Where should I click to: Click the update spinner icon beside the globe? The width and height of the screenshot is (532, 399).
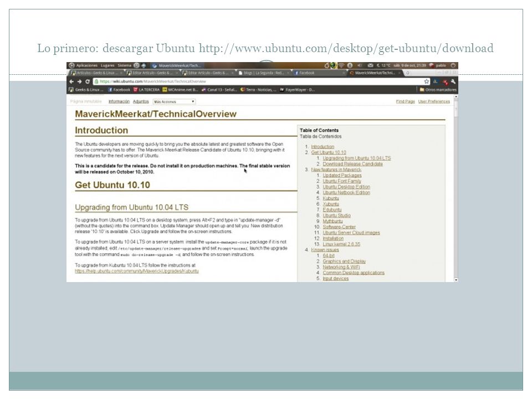pos(327,65)
